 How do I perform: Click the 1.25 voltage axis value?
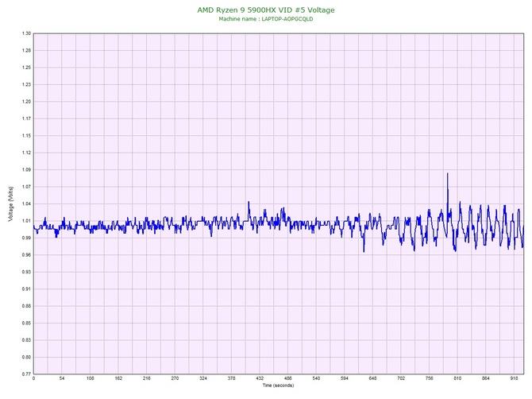click(26, 68)
